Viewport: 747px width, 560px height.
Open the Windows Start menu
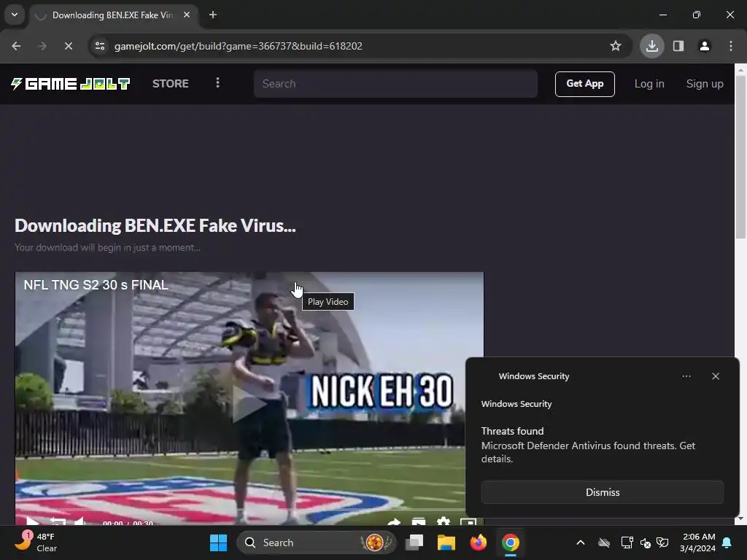coord(219,542)
